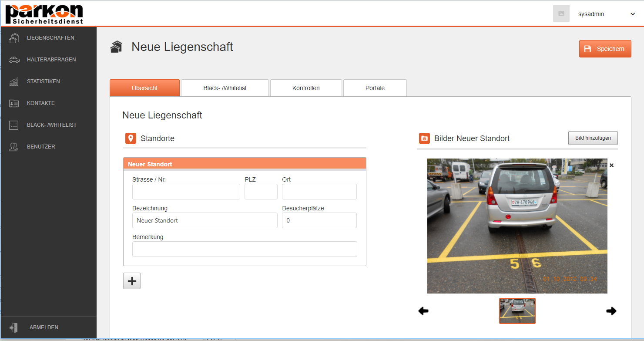This screenshot has width=644, height=341.
Task: Open Halterabfragen via the car icon
Action: [x=14, y=60]
